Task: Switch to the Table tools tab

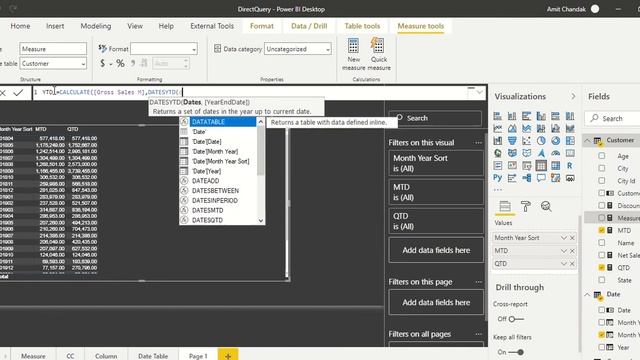Action: [362, 26]
